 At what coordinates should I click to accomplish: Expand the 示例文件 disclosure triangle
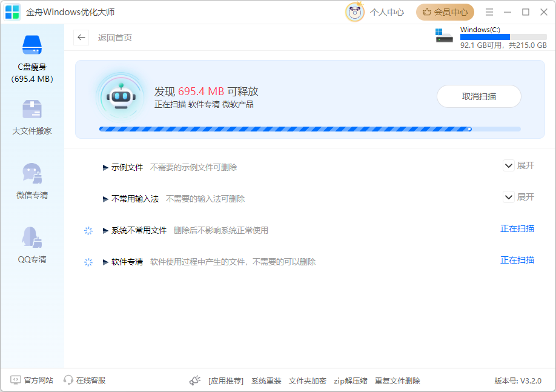pos(105,167)
